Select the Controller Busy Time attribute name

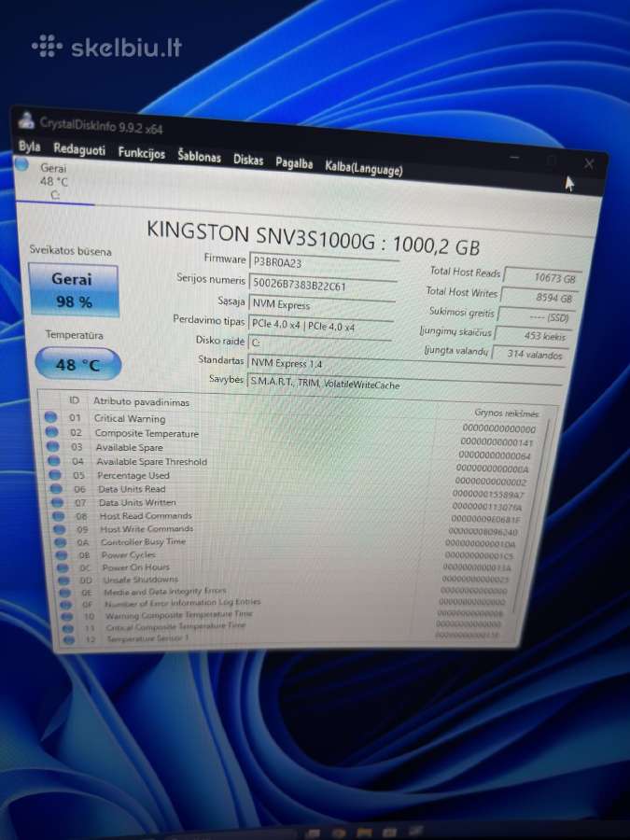click(x=144, y=541)
